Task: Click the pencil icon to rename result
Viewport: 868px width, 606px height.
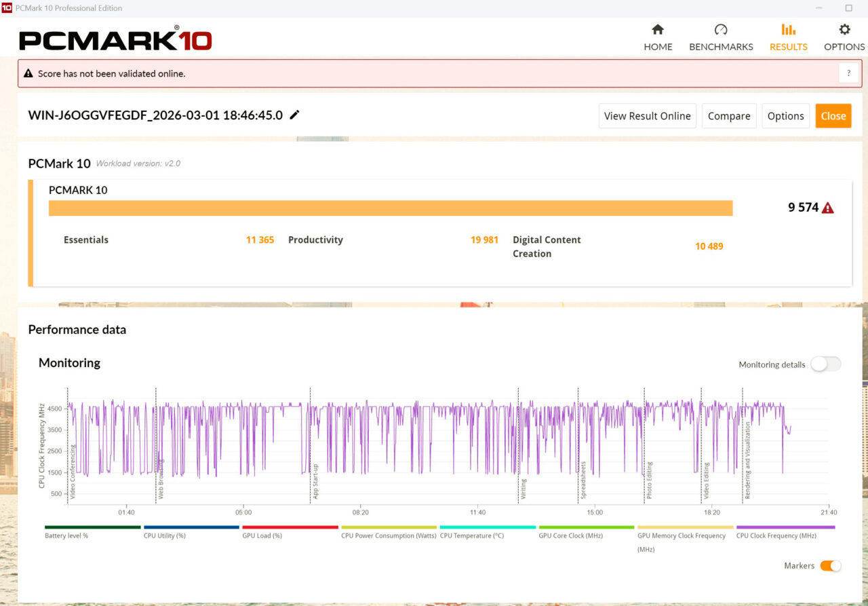Action: click(294, 115)
